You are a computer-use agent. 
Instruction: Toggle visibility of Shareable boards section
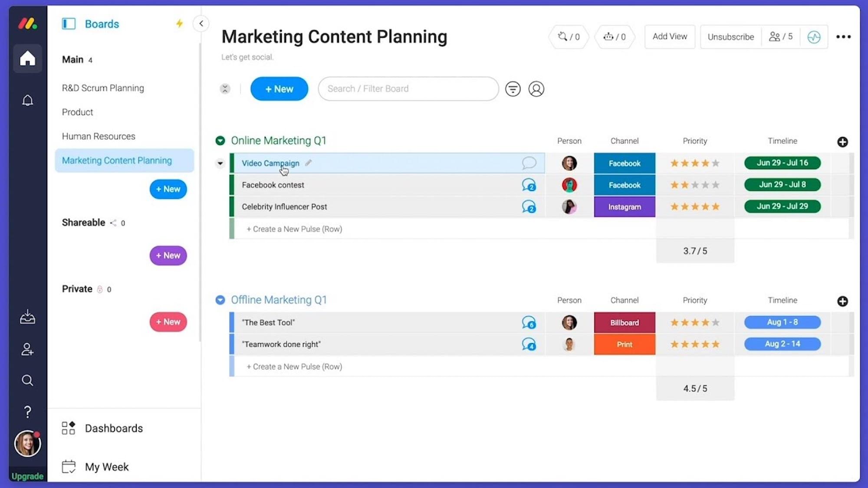(x=83, y=222)
